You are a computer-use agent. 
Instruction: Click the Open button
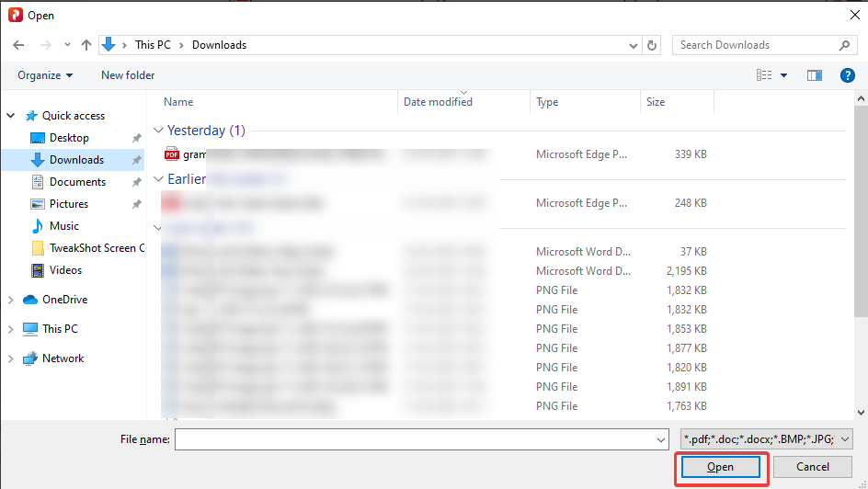point(720,467)
